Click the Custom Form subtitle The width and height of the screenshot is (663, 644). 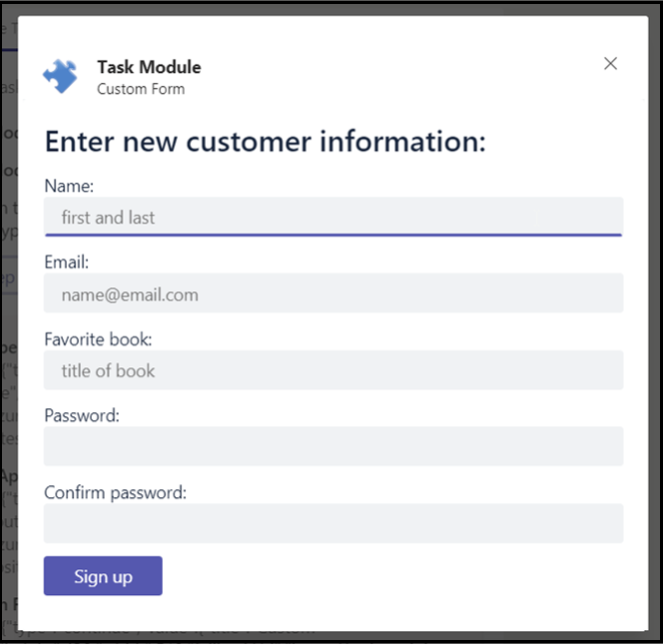tap(141, 89)
